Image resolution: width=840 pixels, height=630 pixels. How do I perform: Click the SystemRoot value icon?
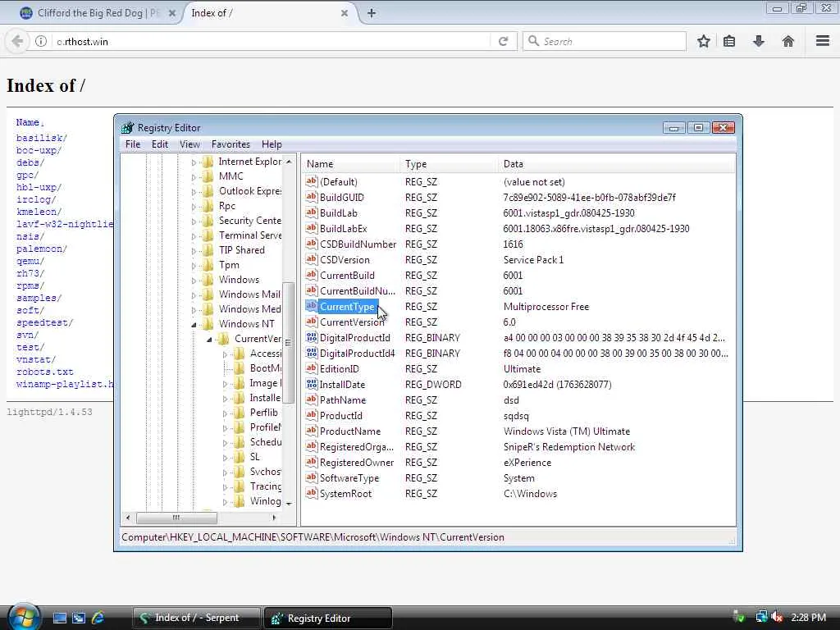pyautogui.click(x=311, y=493)
